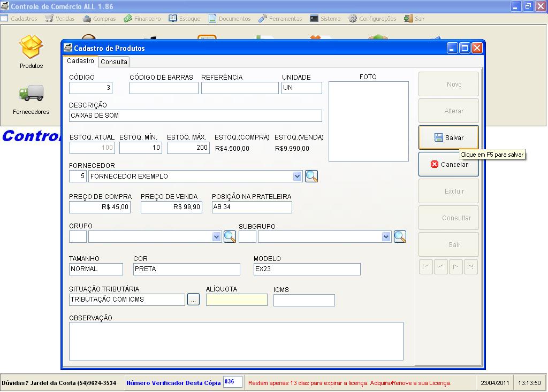Click magnifier search next to Subgrupo
Viewport: 548px width, 392px height.
pos(400,237)
